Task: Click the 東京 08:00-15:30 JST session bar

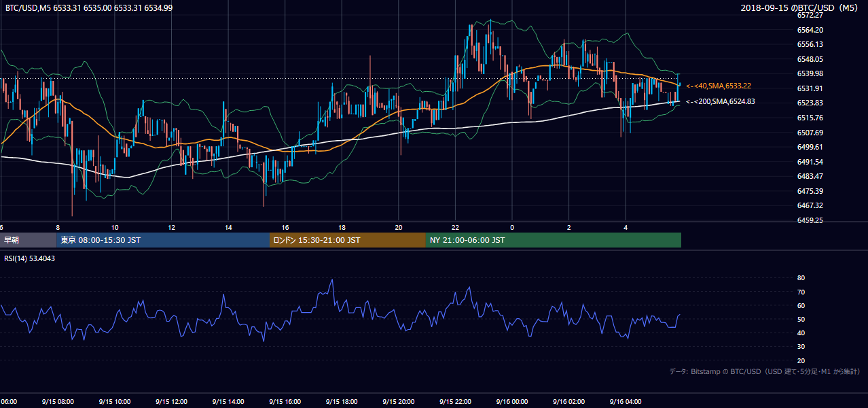Action: 163,240
